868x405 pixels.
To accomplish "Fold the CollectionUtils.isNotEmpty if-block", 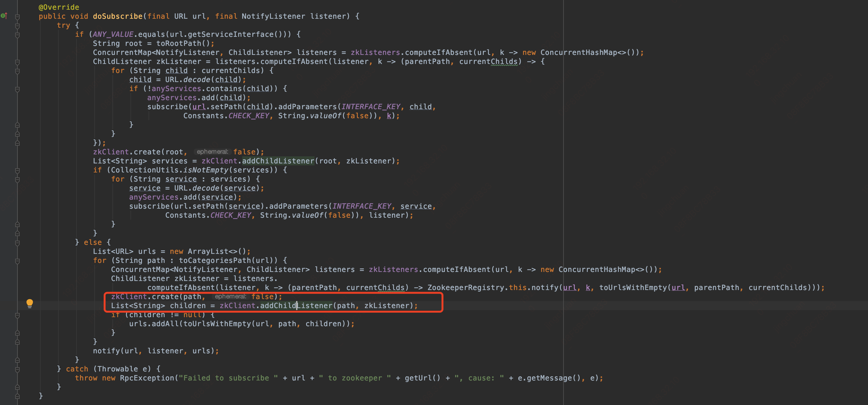I will point(17,170).
